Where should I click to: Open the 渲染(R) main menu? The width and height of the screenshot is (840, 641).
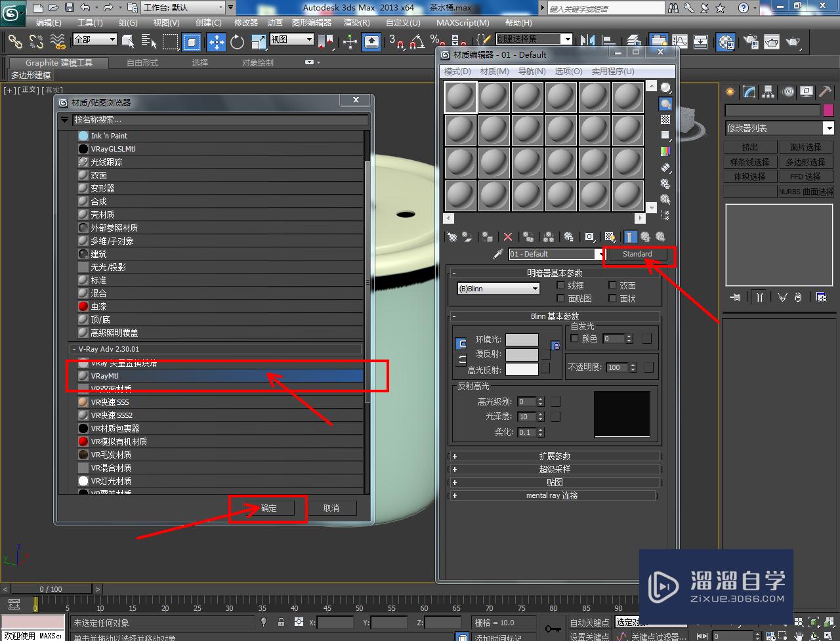[x=358, y=22]
